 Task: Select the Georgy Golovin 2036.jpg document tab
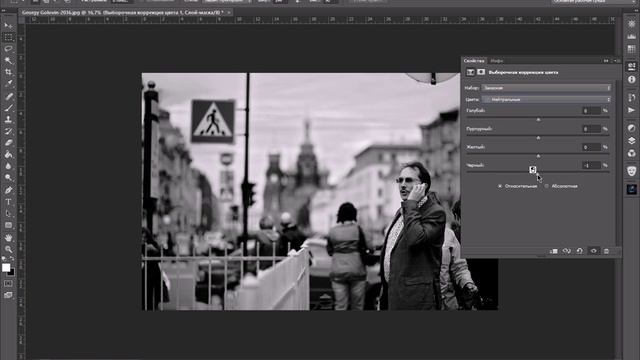(123, 13)
